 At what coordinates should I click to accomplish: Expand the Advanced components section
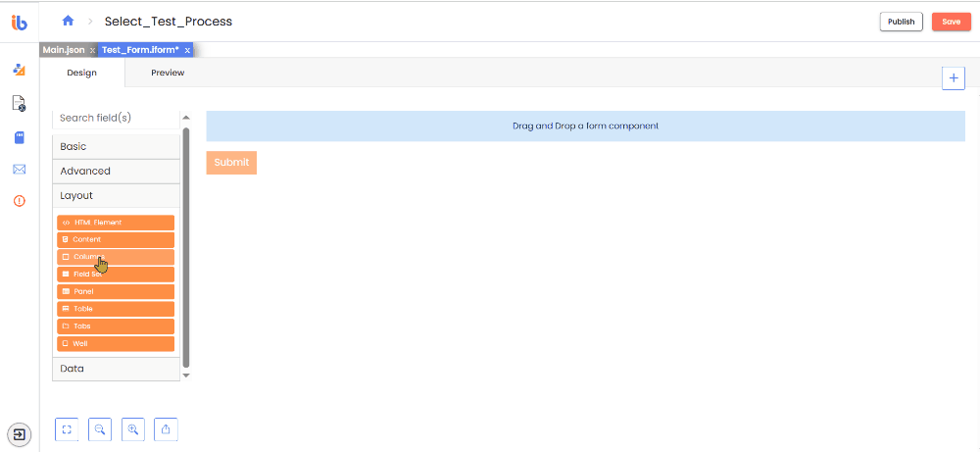pos(116,171)
